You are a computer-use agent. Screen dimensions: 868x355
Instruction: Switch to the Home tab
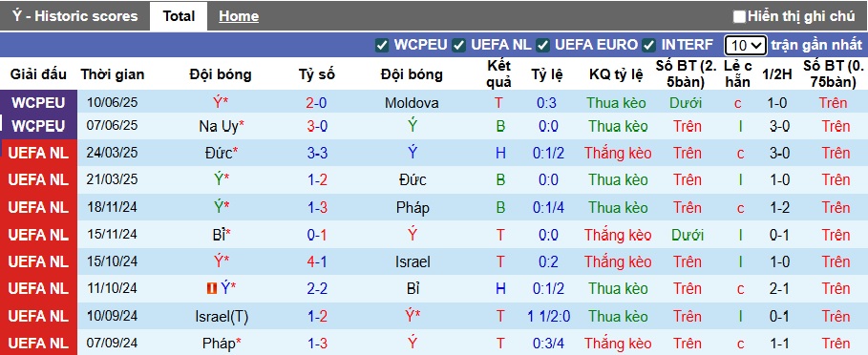[239, 16]
